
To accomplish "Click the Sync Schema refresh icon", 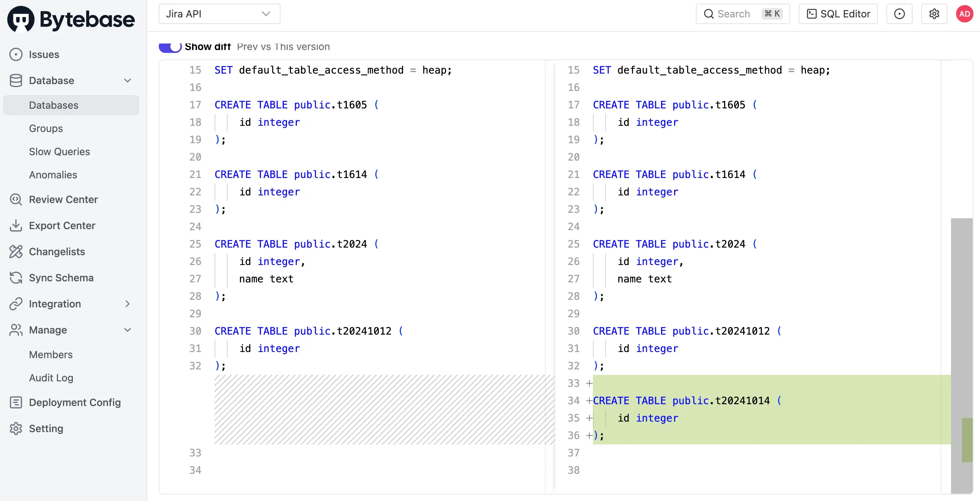I will click(x=16, y=278).
